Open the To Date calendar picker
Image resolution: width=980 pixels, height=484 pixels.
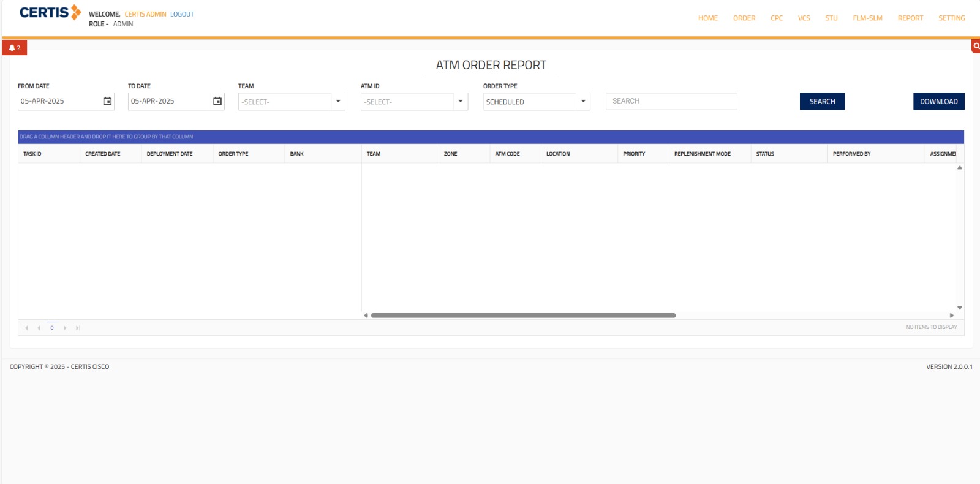click(217, 101)
